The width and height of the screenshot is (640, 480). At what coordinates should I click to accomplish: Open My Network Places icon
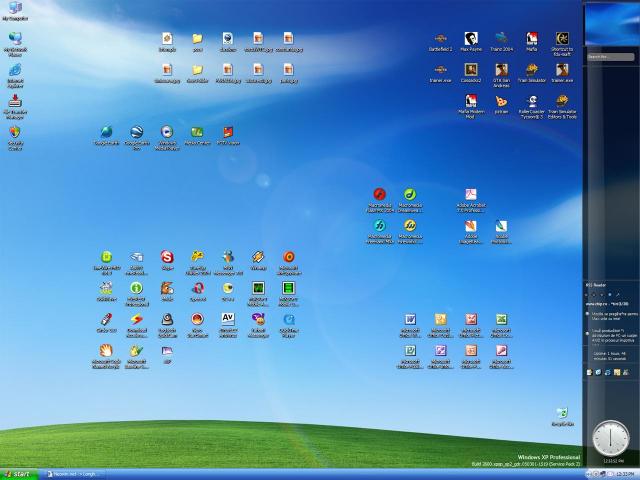pos(15,44)
